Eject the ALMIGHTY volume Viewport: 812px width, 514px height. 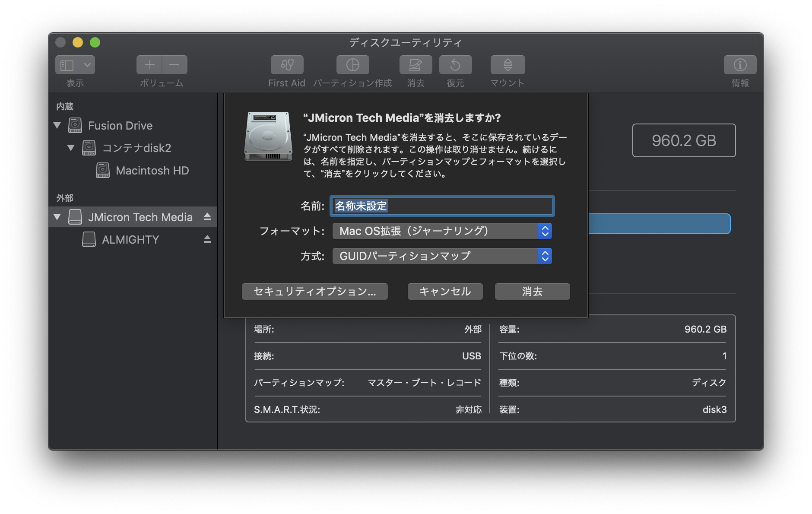tap(207, 239)
